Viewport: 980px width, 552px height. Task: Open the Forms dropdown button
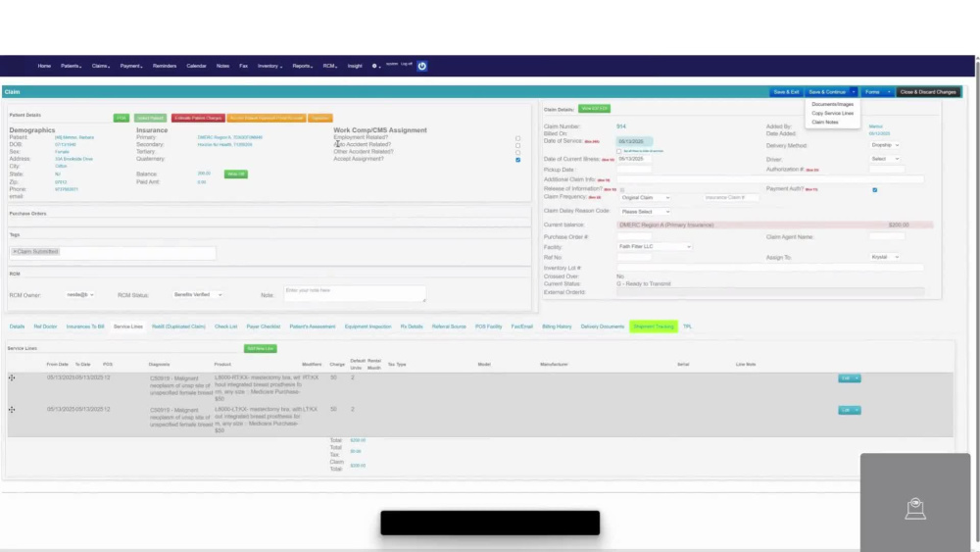pos(877,92)
